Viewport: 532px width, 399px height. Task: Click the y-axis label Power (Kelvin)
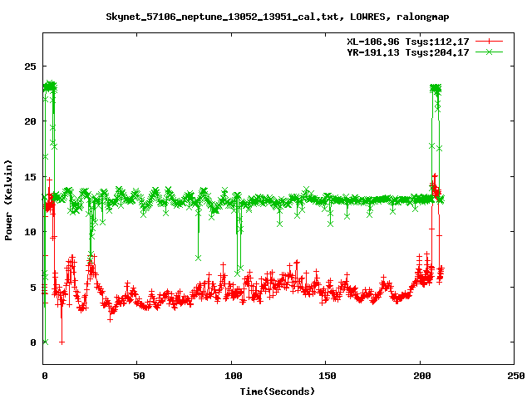click(x=8, y=200)
